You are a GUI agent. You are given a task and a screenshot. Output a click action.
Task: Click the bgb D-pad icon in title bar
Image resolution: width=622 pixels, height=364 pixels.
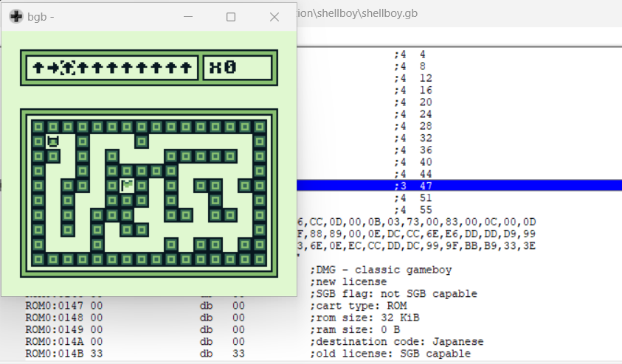point(15,16)
